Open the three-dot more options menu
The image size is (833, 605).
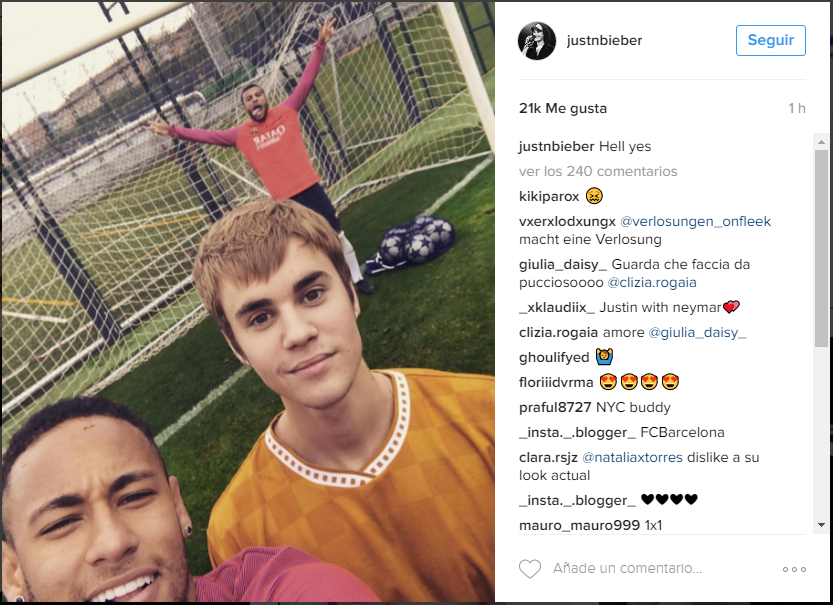(794, 569)
